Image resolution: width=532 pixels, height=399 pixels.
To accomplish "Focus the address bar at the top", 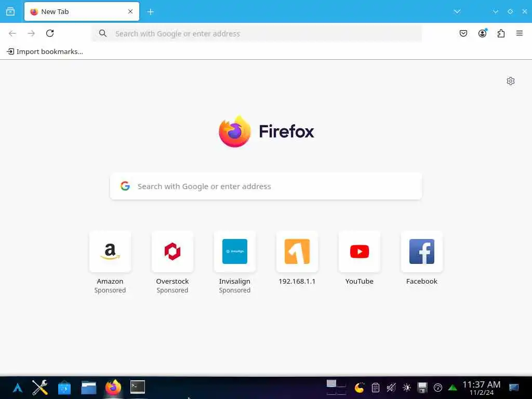I will [x=257, y=34].
